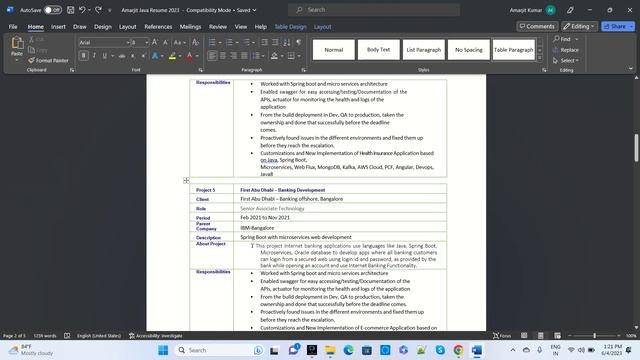Viewport: 640px width, 360px height.
Task: Click Clear All Formatting icon
Action: tap(195, 42)
